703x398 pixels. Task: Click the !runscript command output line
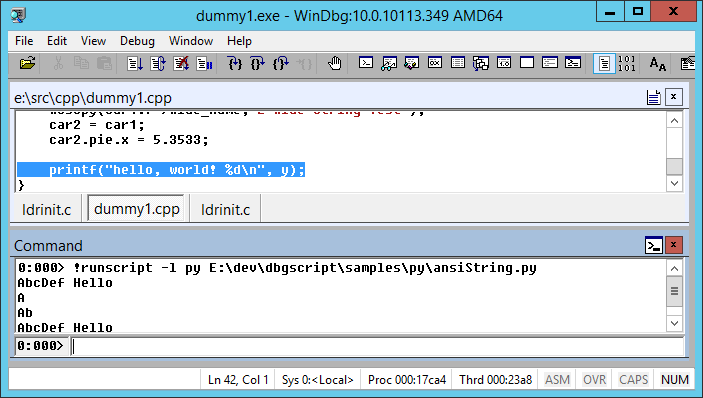click(277, 268)
